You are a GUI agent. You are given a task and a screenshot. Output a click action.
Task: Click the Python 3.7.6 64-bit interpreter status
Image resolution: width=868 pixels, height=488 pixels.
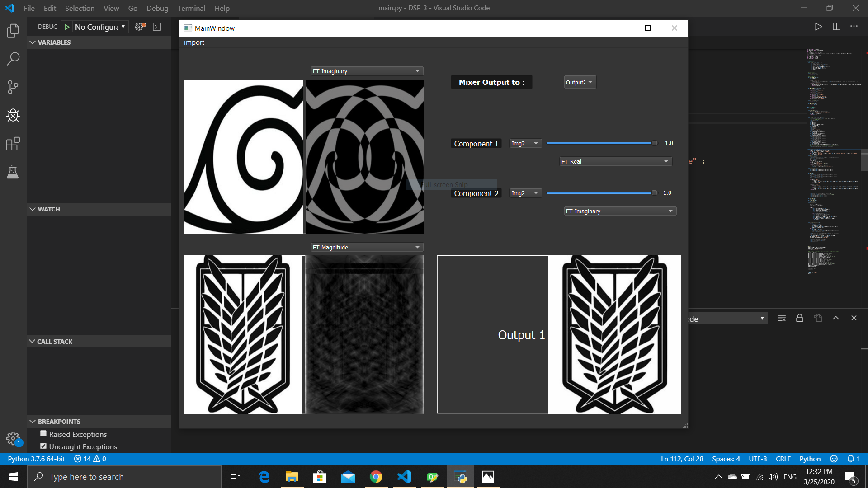pyautogui.click(x=36, y=459)
